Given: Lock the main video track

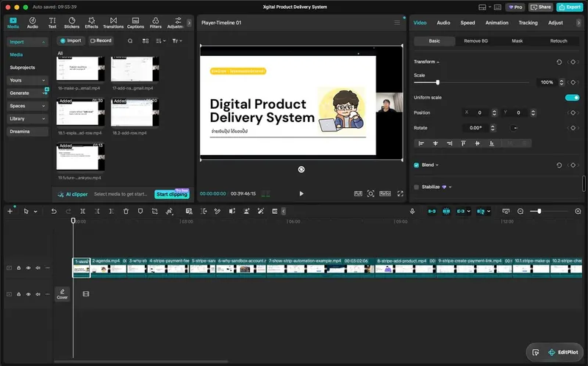Looking at the screenshot, I should click(x=19, y=268).
